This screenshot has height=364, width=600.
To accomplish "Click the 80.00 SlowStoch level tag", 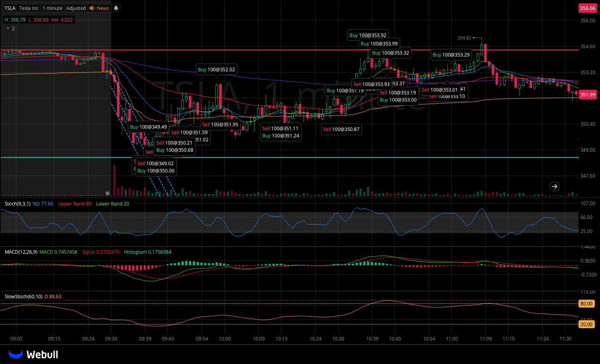I will (586, 303).
